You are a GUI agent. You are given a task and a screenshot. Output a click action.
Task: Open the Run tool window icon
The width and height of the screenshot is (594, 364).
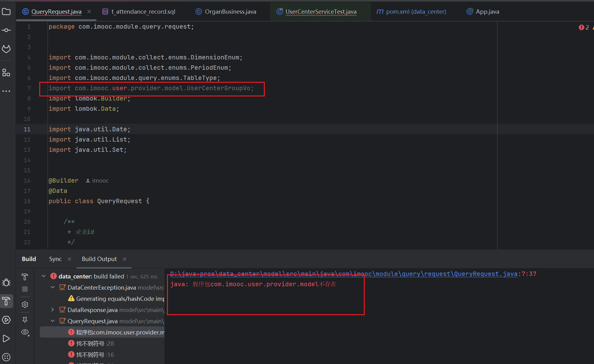click(6, 338)
